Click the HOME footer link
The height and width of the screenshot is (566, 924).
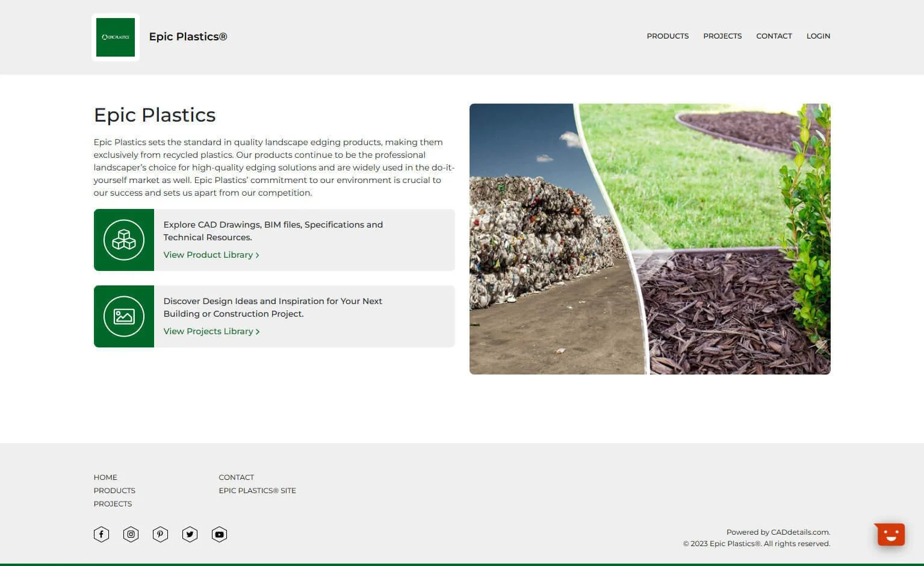(105, 477)
